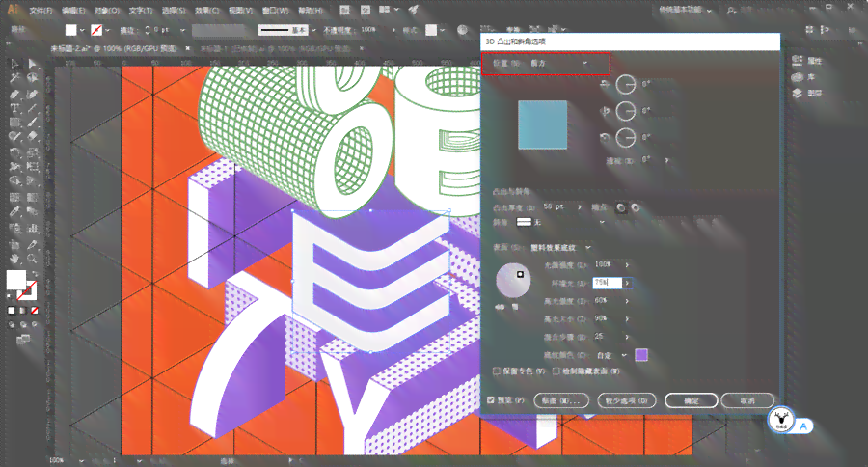Select the Rotate tool
The width and height of the screenshot is (868, 467).
(14, 152)
